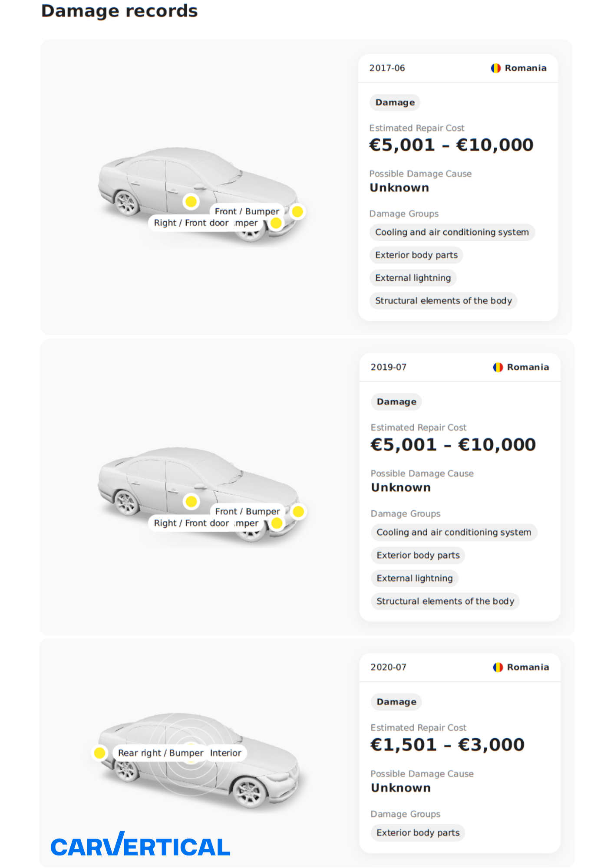The height and width of the screenshot is (868, 614).
Task: Click Exterior body parts tag in 2020-07 card
Action: pos(418,832)
